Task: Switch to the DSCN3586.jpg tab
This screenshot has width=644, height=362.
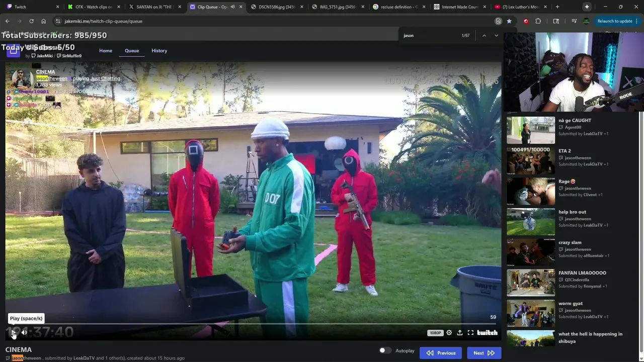Action: click(x=277, y=7)
